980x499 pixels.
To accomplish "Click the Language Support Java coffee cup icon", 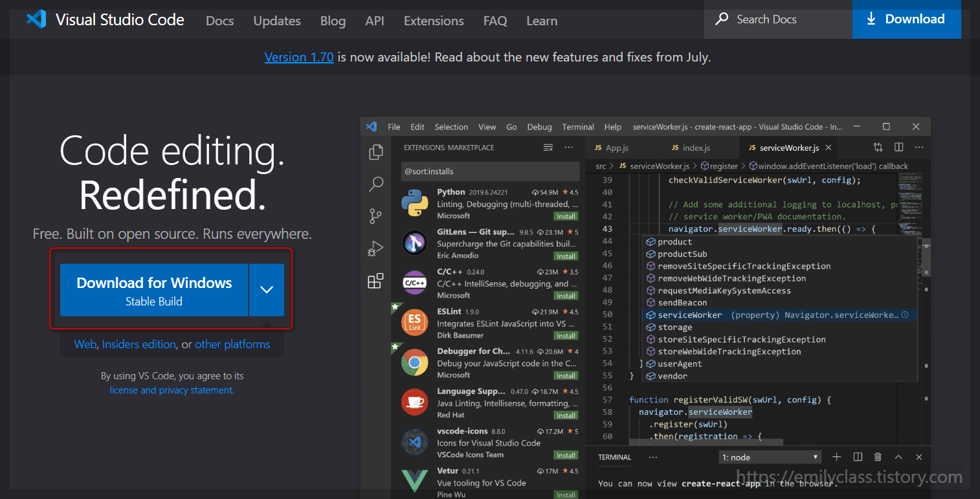I will 414,403.
